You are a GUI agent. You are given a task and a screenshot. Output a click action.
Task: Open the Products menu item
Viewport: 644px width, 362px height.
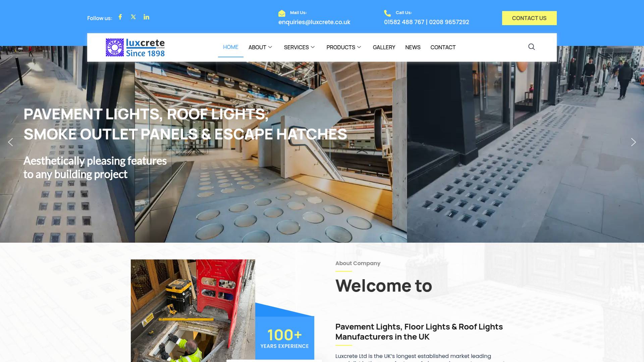pyautogui.click(x=341, y=47)
